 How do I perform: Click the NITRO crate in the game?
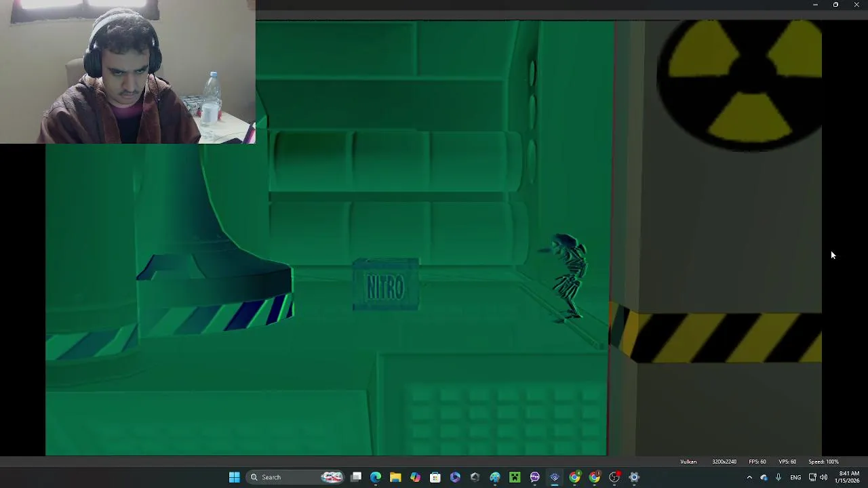click(386, 285)
